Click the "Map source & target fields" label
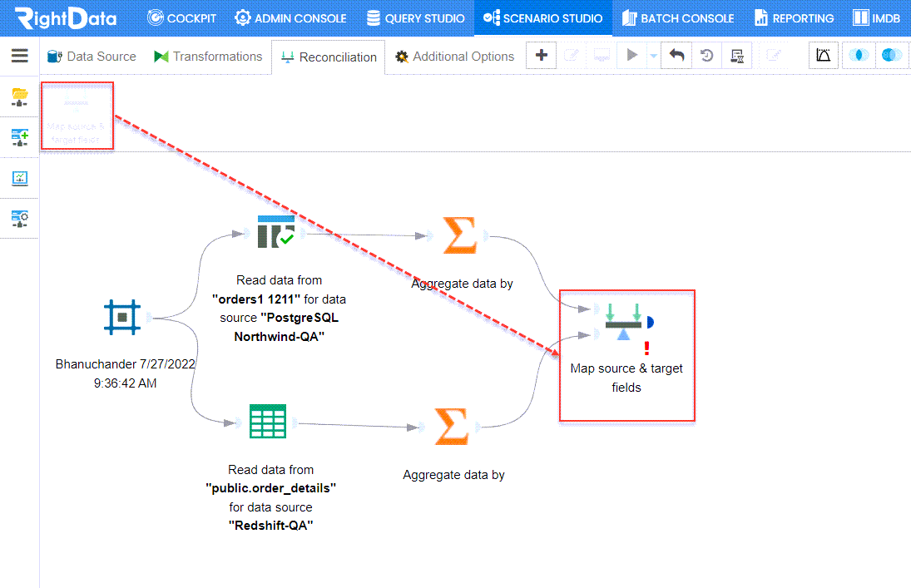This screenshot has width=911, height=588. [626, 378]
